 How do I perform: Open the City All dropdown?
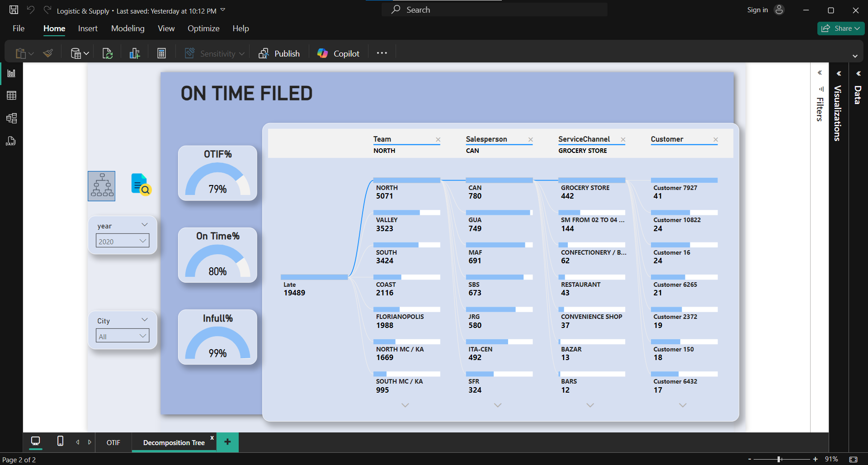point(123,336)
